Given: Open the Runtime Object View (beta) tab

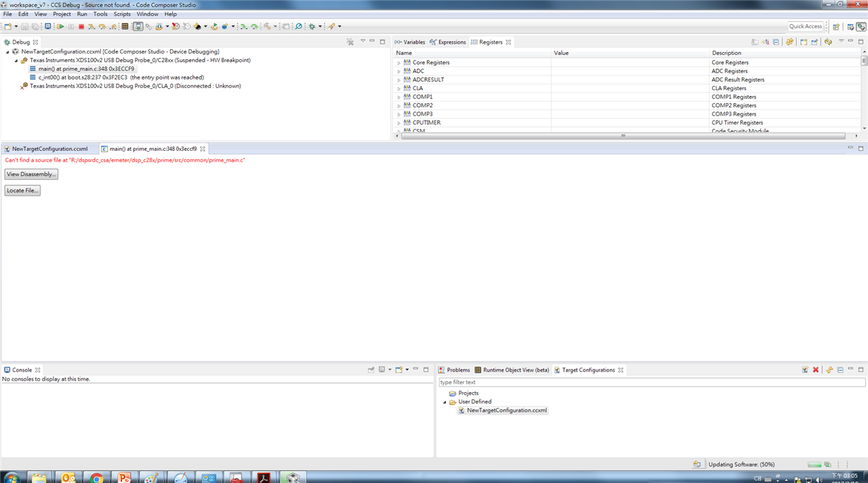Looking at the screenshot, I should (512, 369).
